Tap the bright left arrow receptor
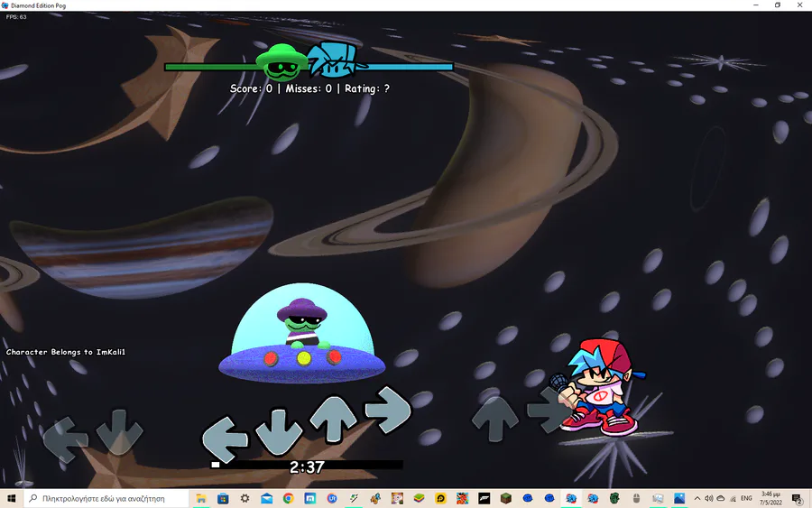This screenshot has height=508, width=812. point(226,439)
